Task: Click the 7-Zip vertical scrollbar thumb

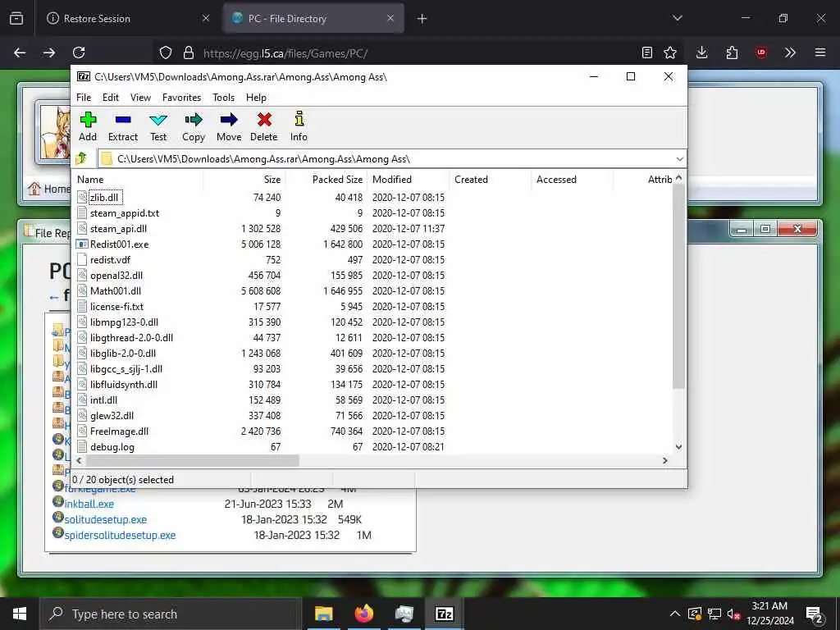Action: coord(678,286)
